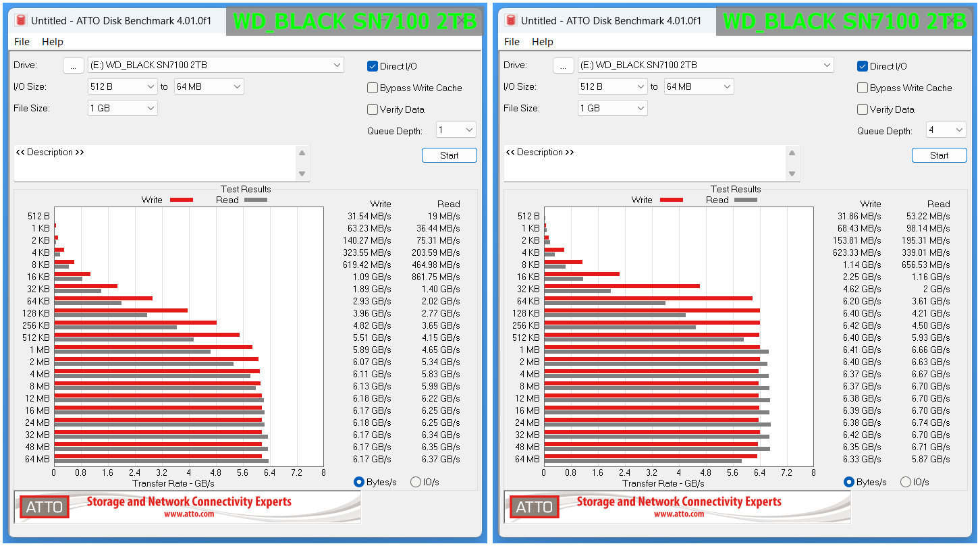Select the Bytes/s radio button in the left window
980x546 pixels.
pos(359,482)
